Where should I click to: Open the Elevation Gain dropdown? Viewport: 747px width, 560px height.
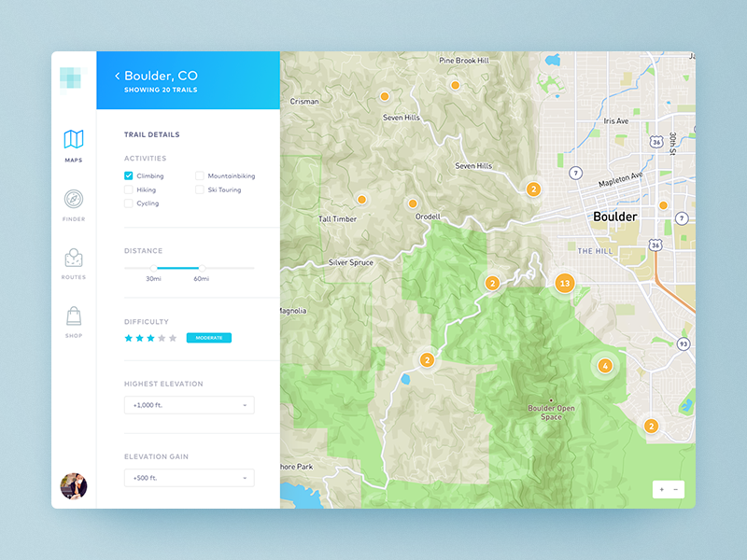(189, 478)
